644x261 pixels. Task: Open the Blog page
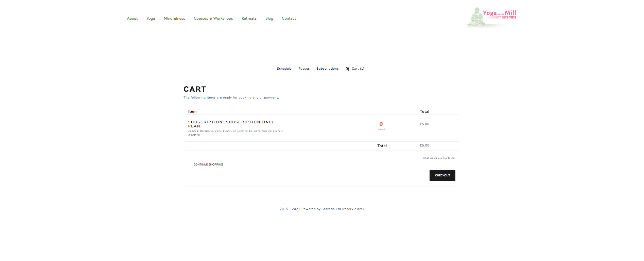[269, 18]
